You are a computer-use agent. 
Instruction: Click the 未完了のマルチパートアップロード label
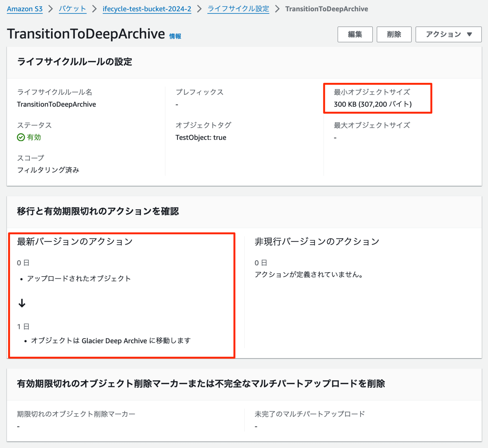click(310, 414)
